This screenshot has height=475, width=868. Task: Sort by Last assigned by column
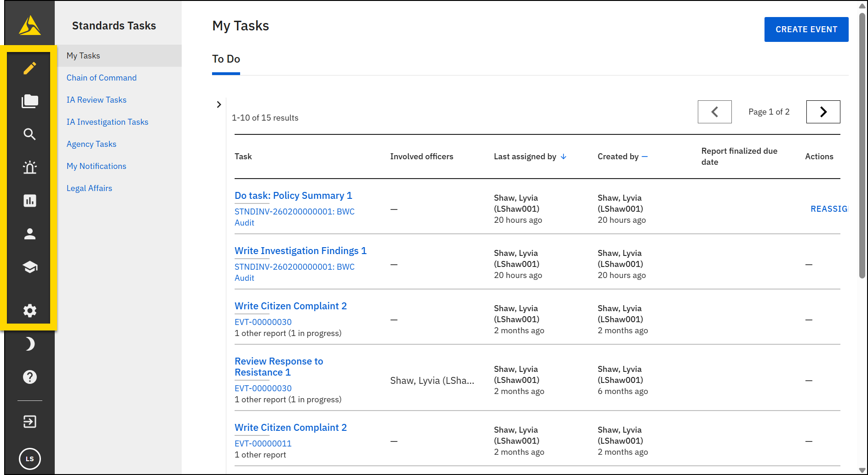pos(529,156)
